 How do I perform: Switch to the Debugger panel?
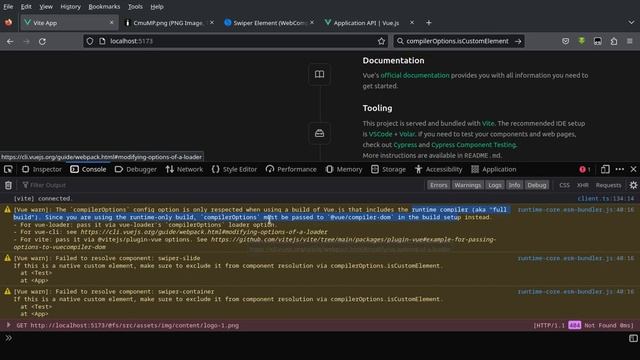click(136, 169)
